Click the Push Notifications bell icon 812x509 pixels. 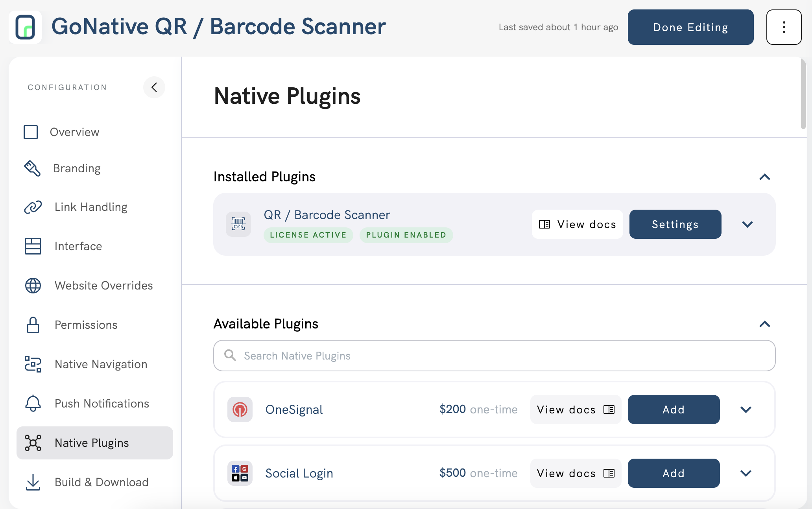[33, 404]
